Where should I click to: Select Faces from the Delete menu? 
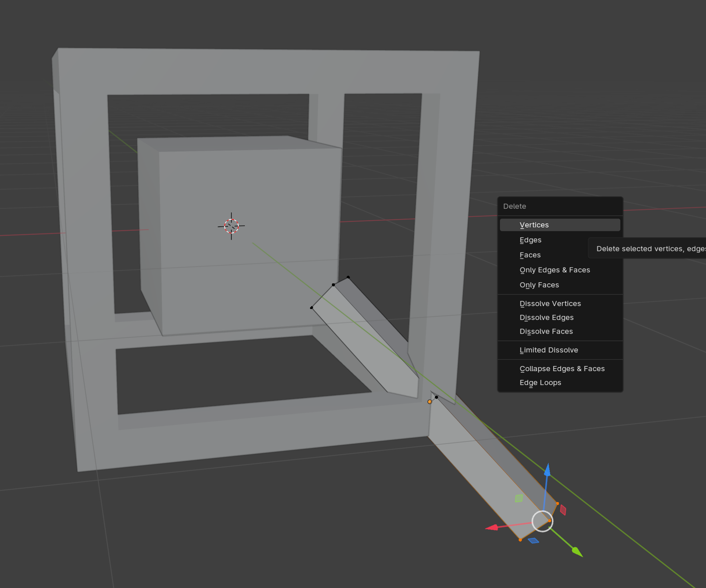(530, 255)
